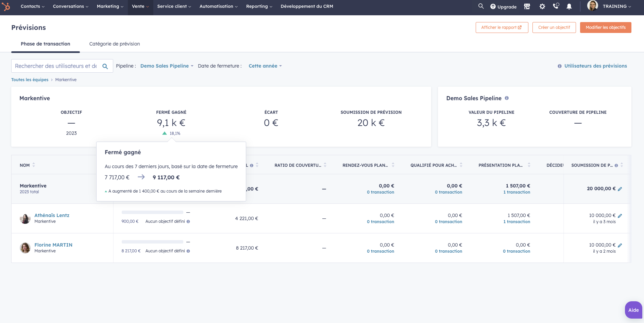The height and width of the screenshot is (323, 644).
Task: Sort by Rendez-vous plan... column arrows
Action: [393, 165]
